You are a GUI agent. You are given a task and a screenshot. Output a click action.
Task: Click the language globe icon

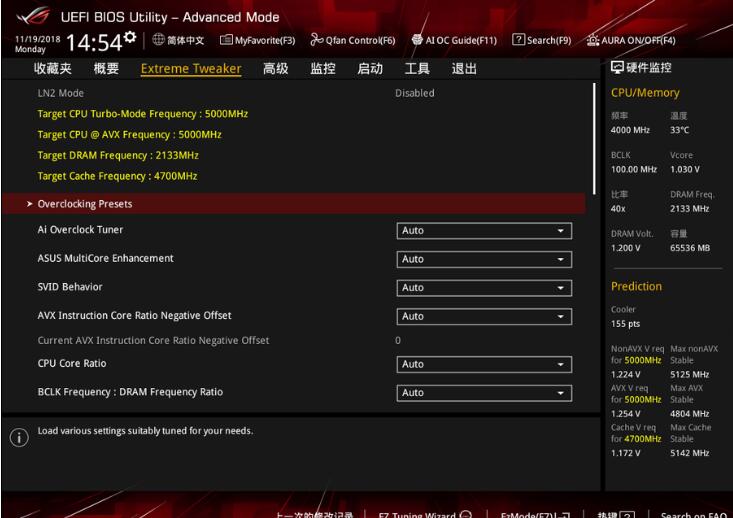click(158, 39)
